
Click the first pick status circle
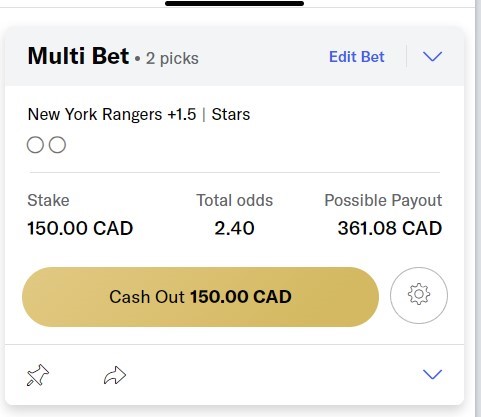tap(35, 145)
